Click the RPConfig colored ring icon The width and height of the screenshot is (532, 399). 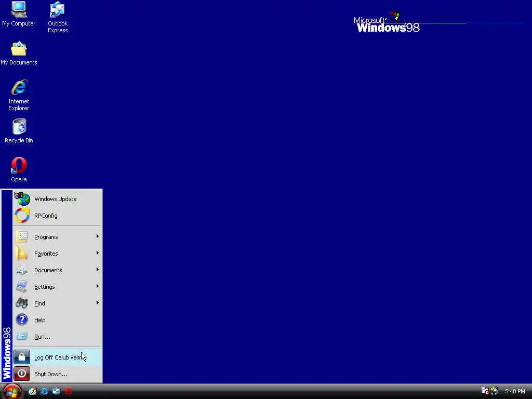(x=22, y=216)
